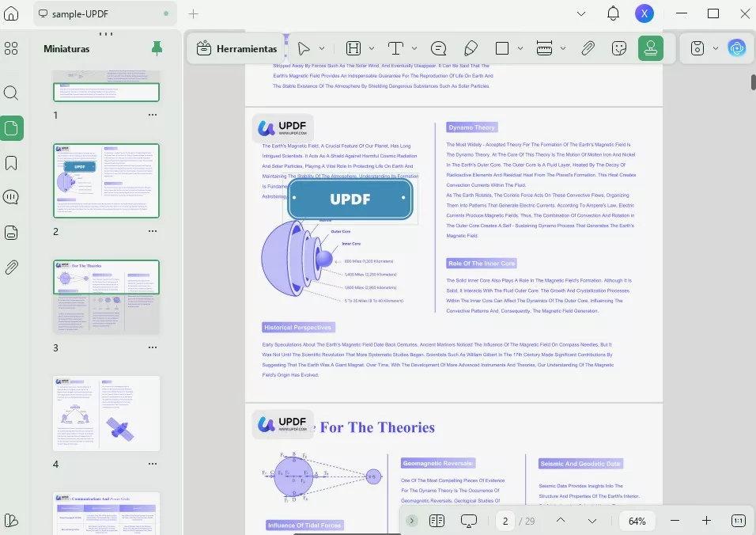Zoom in with the plus button

pos(706,521)
